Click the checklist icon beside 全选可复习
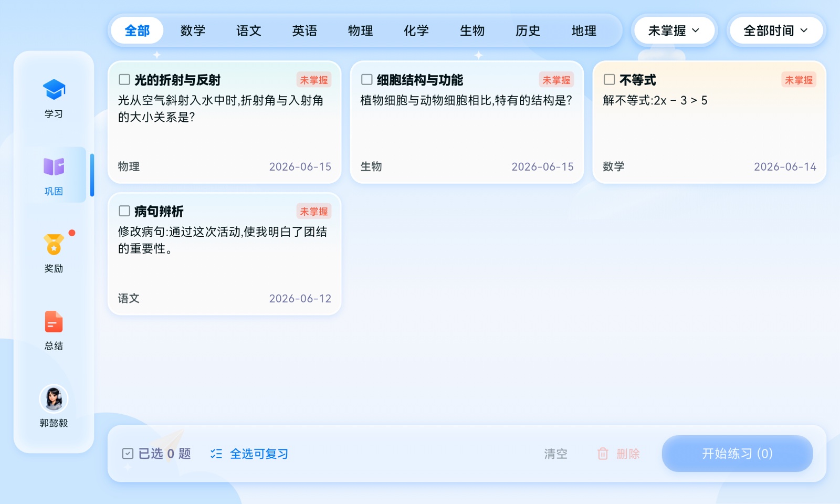Viewport: 840px width, 504px height. click(x=216, y=454)
